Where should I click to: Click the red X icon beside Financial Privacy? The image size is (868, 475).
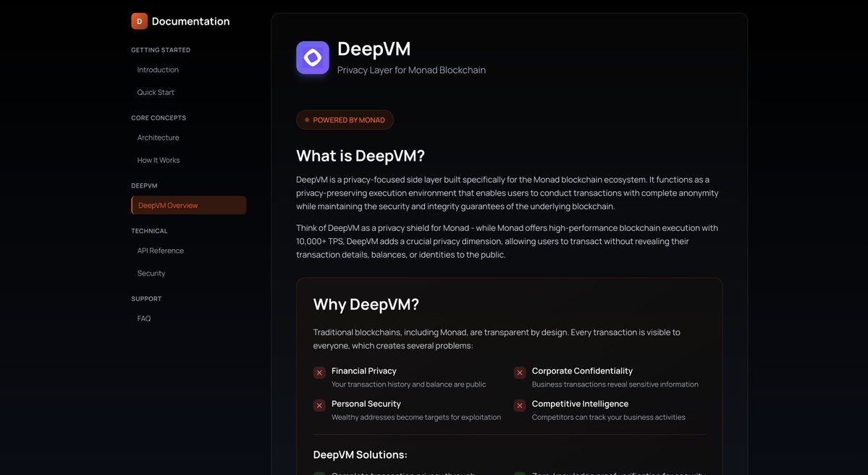(319, 373)
